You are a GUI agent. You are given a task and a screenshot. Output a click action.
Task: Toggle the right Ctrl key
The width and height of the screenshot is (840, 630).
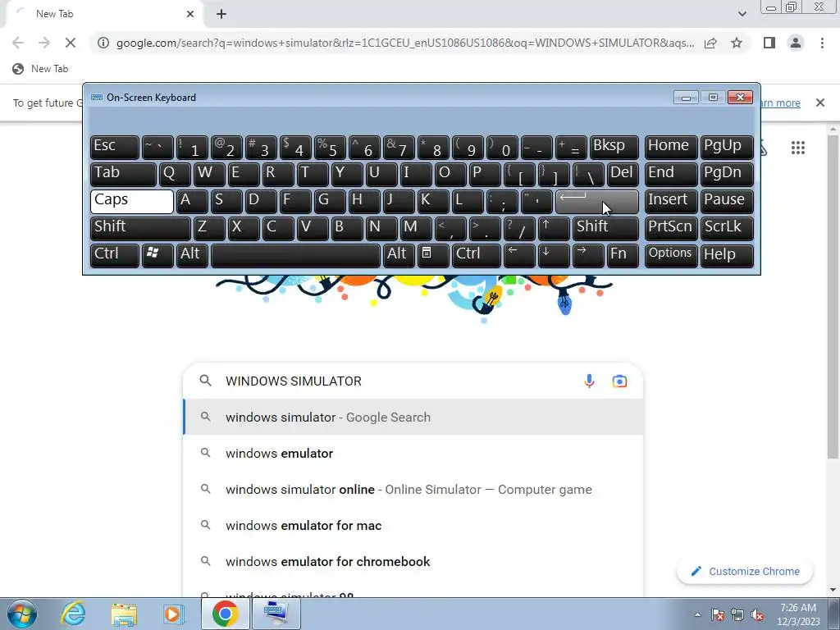point(477,255)
